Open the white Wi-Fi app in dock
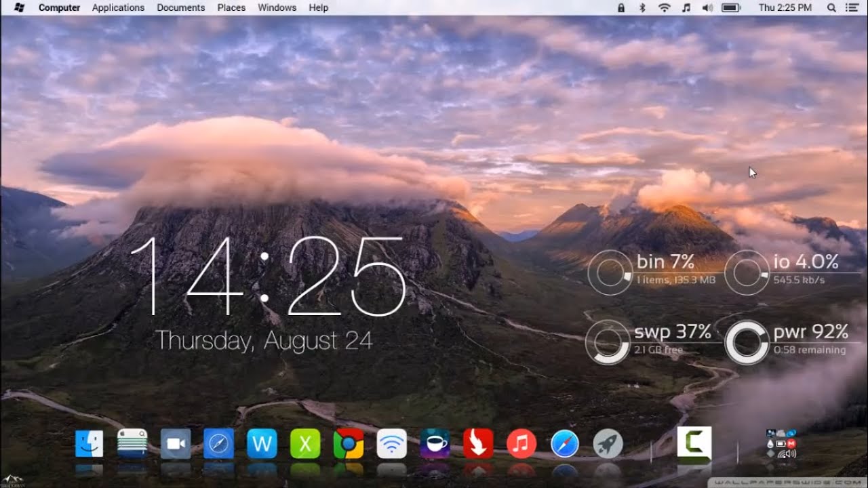This screenshot has height=488, width=868. pyautogui.click(x=392, y=444)
